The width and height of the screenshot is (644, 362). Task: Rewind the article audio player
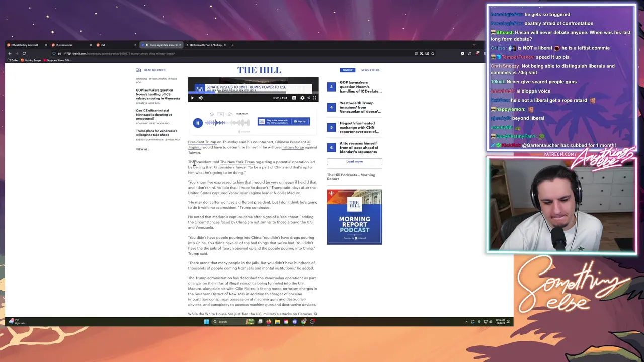[x=212, y=114]
